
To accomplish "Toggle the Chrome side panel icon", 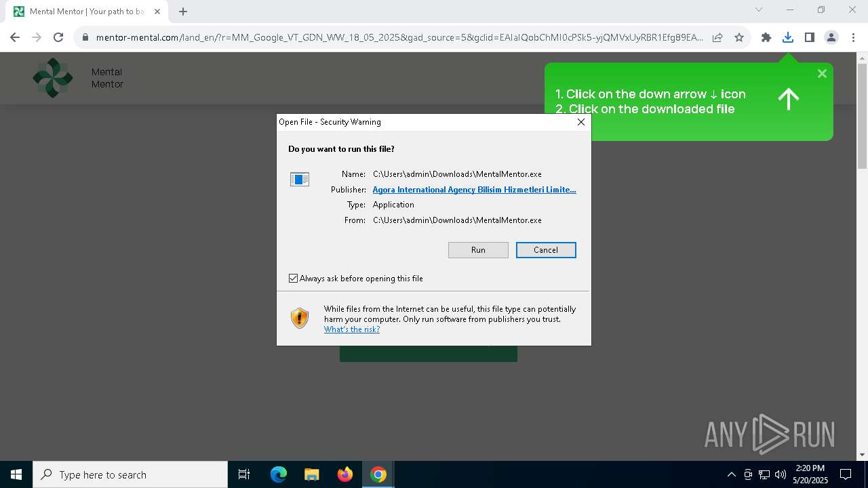I will 810,37.
